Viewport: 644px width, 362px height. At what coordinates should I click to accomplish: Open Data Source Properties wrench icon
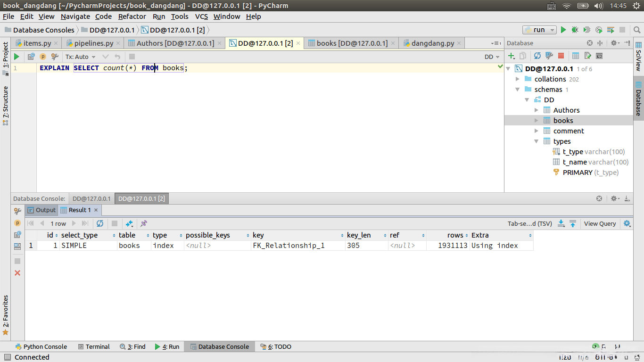pyautogui.click(x=549, y=56)
